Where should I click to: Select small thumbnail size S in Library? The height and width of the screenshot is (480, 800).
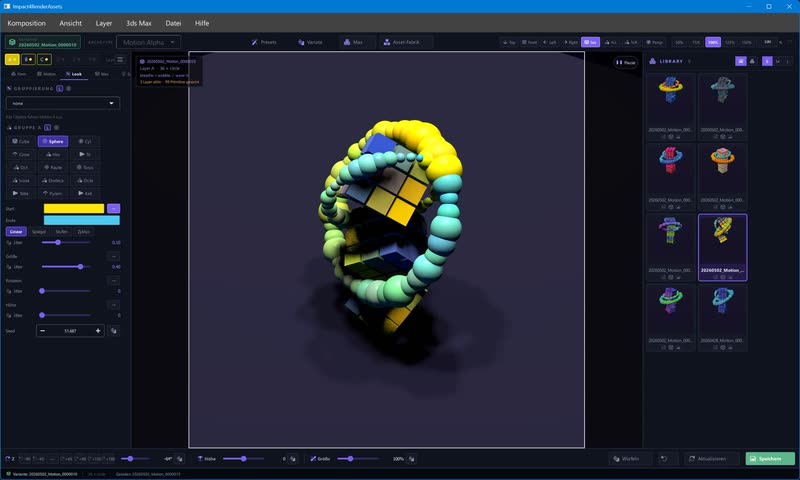click(x=767, y=61)
